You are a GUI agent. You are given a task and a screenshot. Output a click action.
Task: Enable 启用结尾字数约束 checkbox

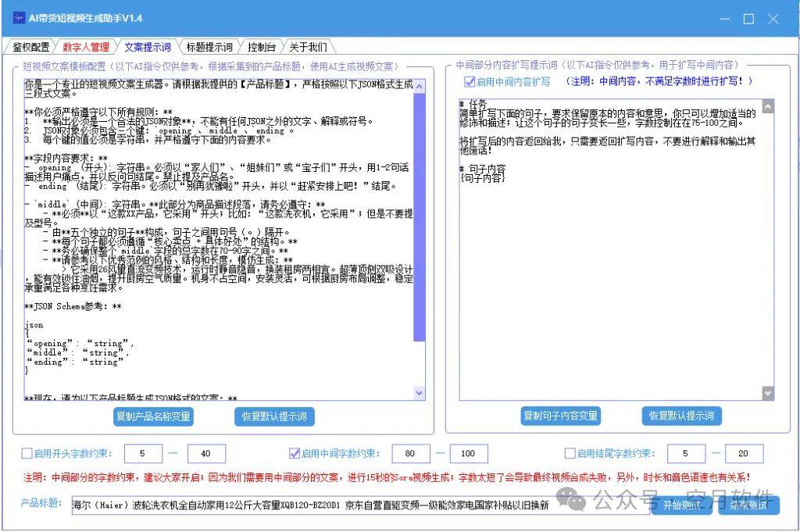(570, 453)
